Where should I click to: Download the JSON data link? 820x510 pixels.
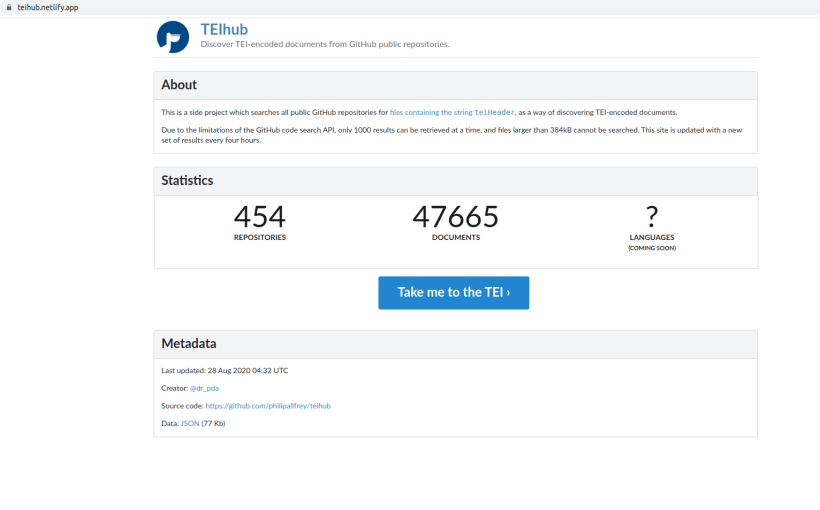(x=190, y=424)
